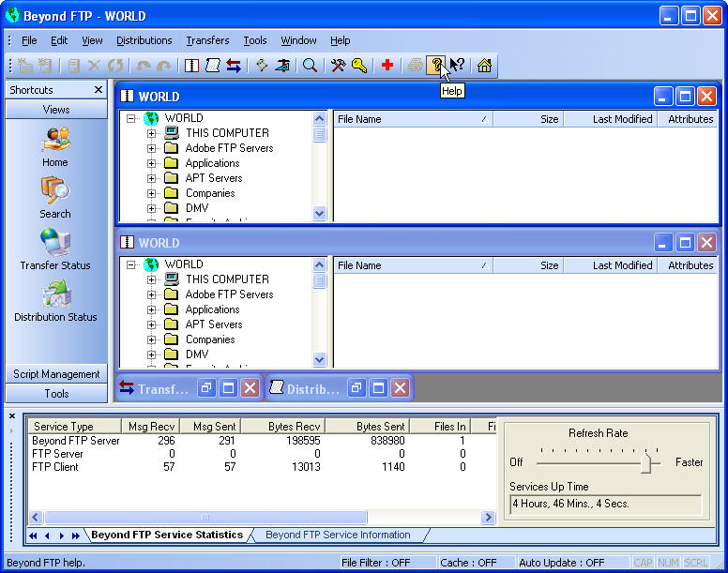728x573 pixels.
Task: Collapse the WORLD root node in active window
Action: [131, 118]
